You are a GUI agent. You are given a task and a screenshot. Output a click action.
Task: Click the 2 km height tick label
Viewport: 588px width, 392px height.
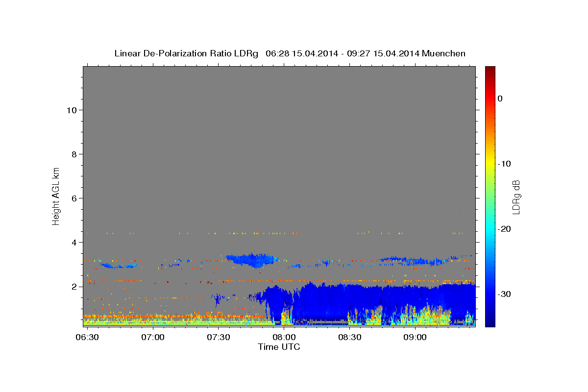pos(73,287)
